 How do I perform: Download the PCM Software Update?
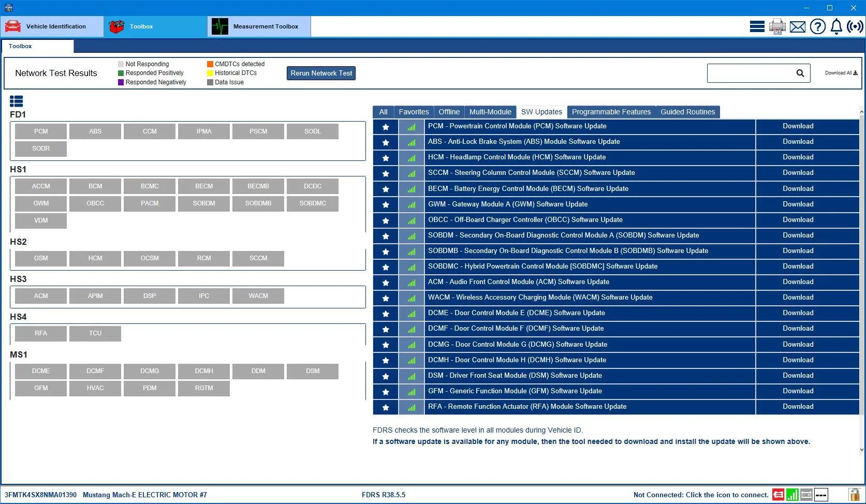click(x=798, y=126)
